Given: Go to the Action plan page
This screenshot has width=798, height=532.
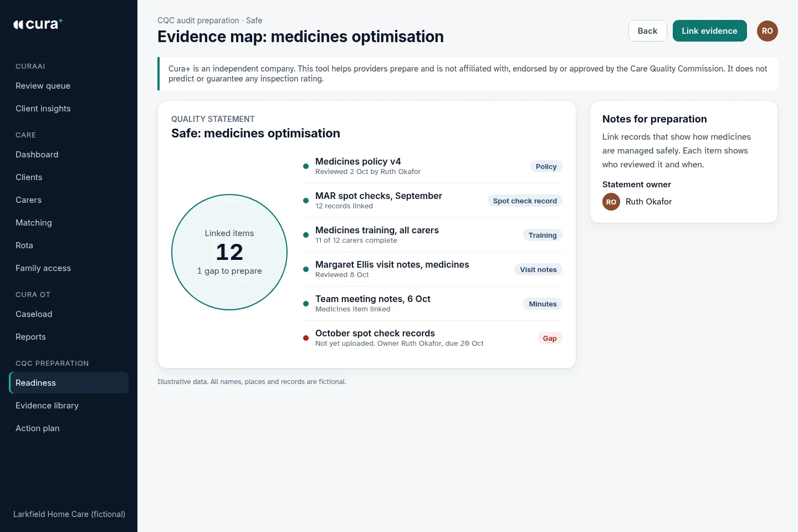Looking at the screenshot, I should pyautogui.click(x=69, y=428).
